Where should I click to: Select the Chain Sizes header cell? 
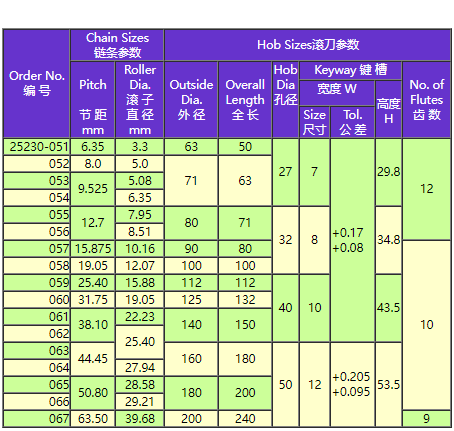(117, 45)
